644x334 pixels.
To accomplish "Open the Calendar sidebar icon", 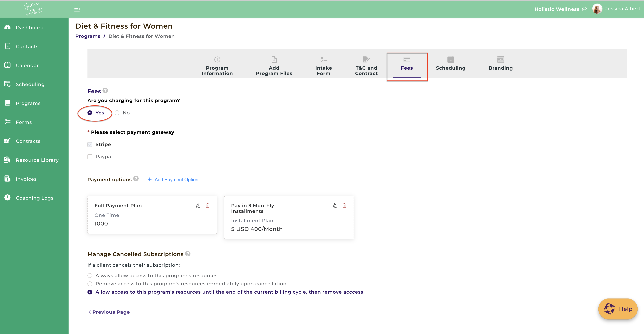I will 7,65.
